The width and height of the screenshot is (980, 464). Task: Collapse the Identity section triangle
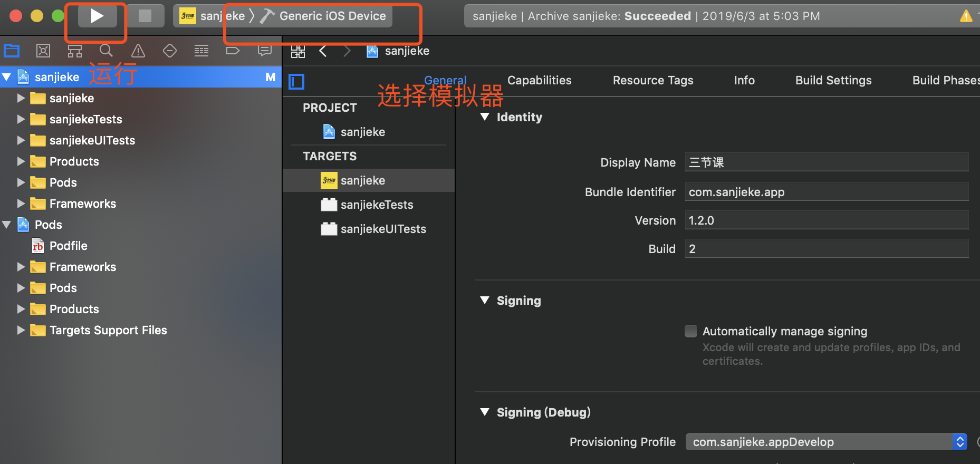pos(485,117)
